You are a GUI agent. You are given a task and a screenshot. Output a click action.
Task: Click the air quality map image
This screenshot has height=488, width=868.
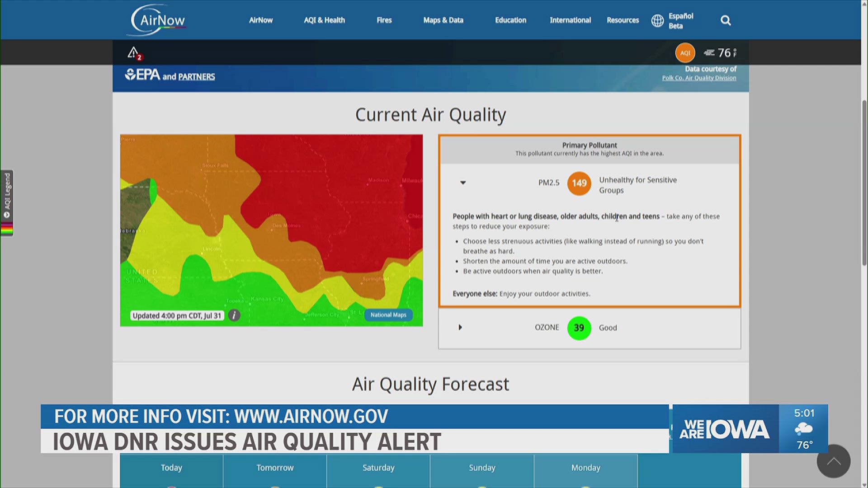click(x=271, y=230)
